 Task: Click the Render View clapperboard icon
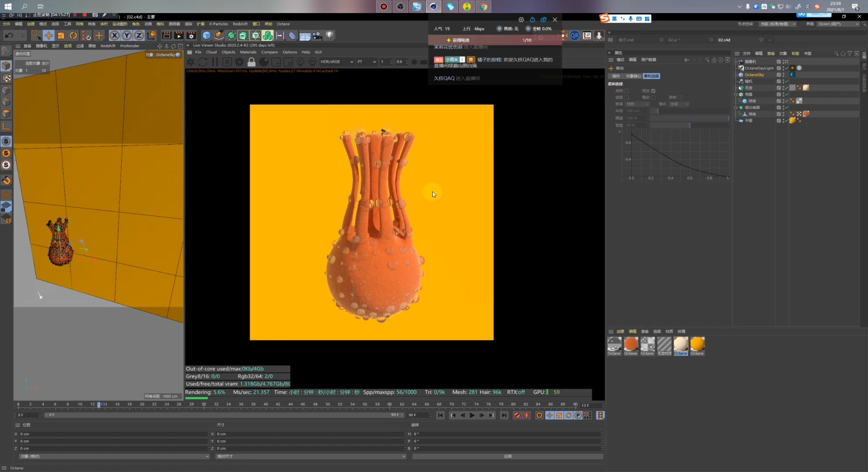(167, 35)
